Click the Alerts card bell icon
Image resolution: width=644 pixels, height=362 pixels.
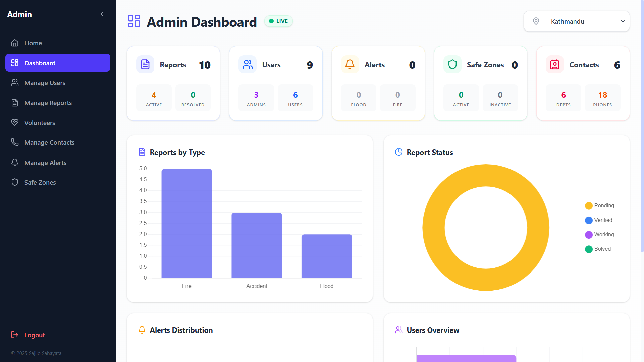(x=350, y=64)
